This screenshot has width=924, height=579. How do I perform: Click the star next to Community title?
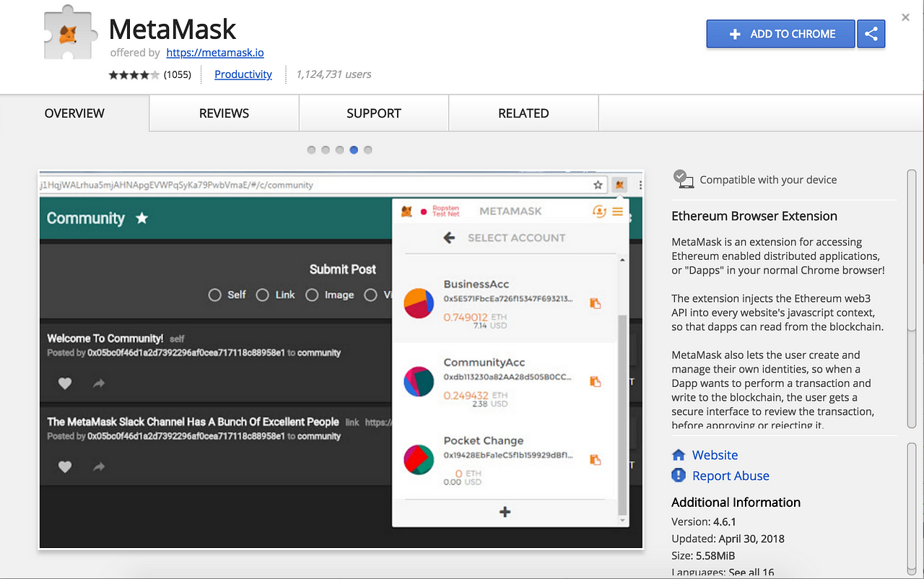(x=142, y=218)
